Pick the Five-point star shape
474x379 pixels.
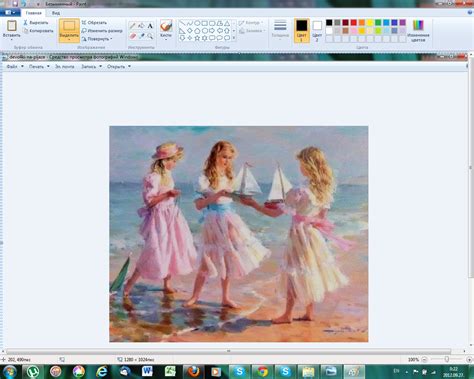[x=197, y=38]
